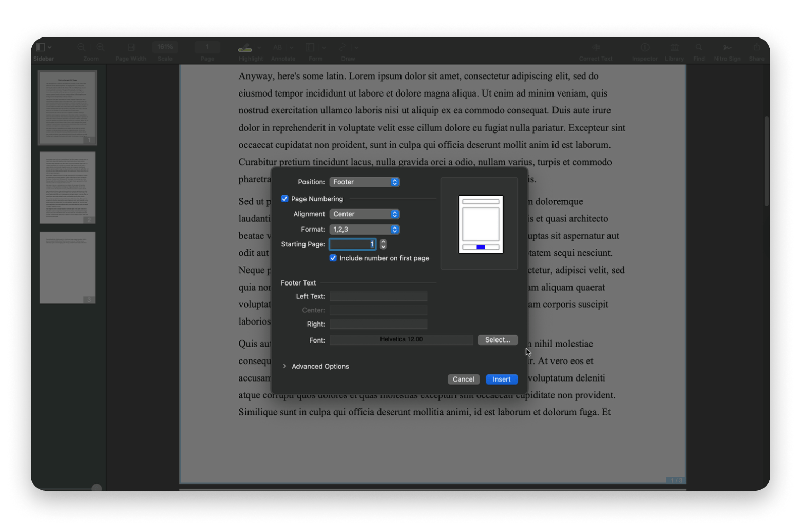Click the Insert button
The height and width of the screenshot is (532, 801).
pos(501,379)
